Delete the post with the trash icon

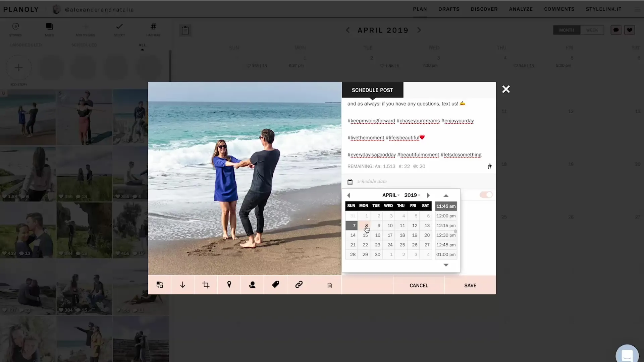pyautogui.click(x=330, y=286)
